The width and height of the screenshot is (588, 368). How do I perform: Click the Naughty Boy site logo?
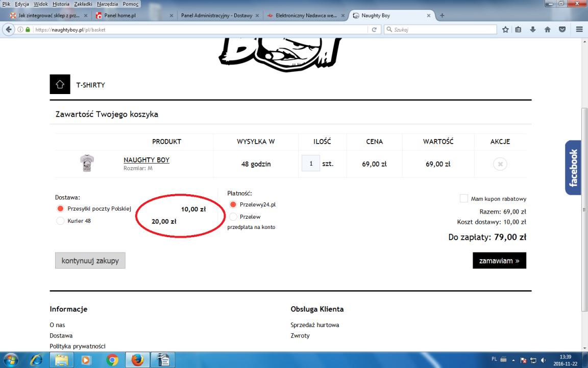(279, 55)
